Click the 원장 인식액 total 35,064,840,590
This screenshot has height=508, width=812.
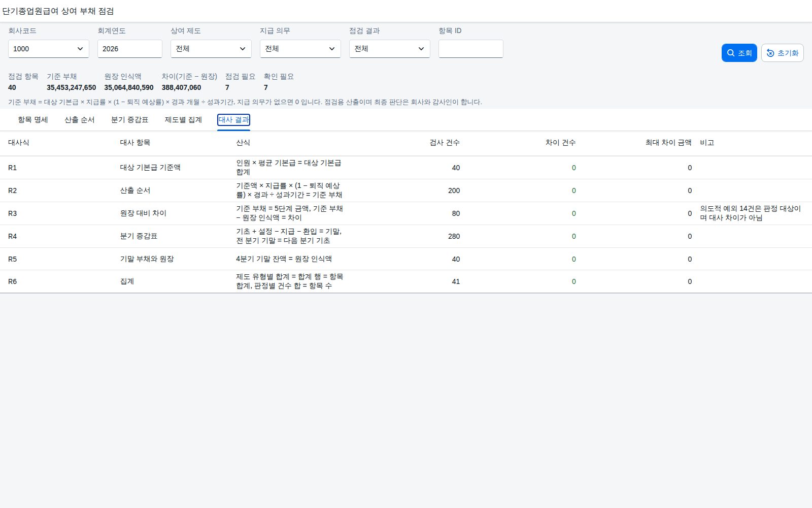pyautogui.click(x=129, y=87)
